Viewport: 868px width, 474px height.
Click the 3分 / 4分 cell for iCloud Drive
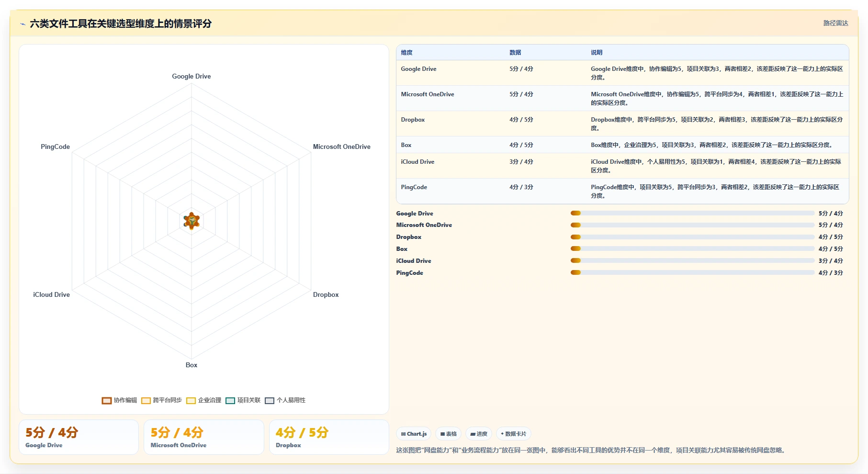click(521, 162)
